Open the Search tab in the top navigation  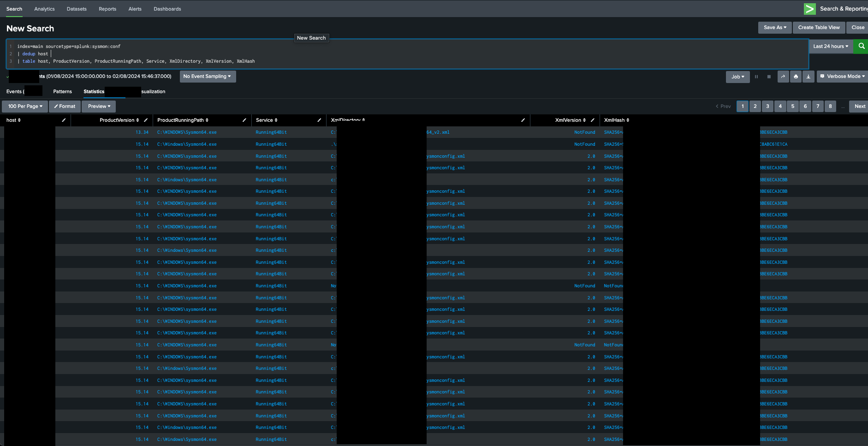click(14, 9)
